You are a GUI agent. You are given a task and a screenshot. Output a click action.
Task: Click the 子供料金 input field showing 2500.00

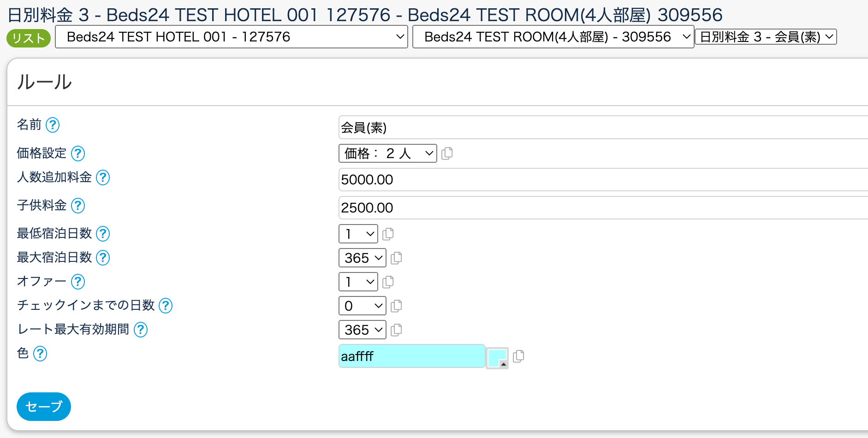(x=600, y=208)
